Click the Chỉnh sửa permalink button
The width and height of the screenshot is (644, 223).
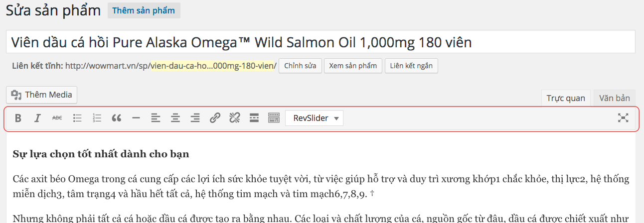[301, 66]
